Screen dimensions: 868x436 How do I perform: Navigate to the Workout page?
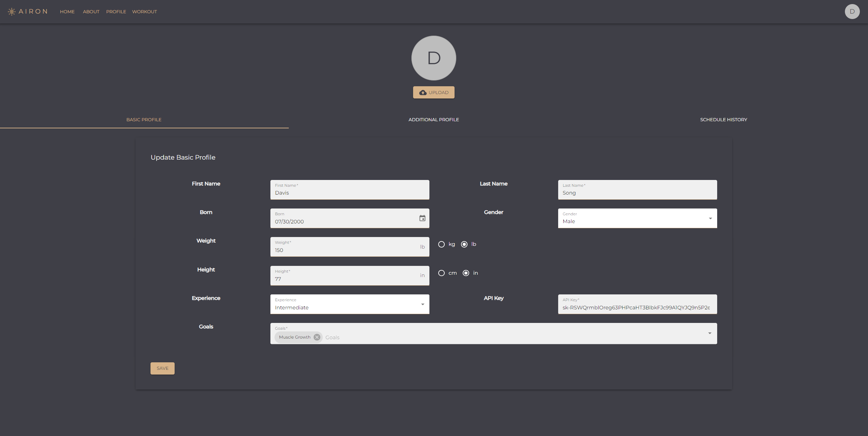click(144, 12)
